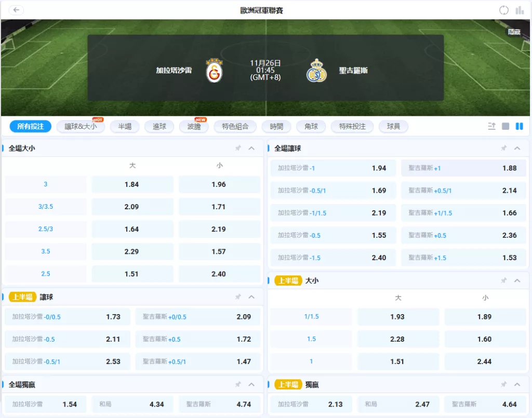The height and width of the screenshot is (418, 532).
Task: Refresh the odds with the reload icon
Action: (503, 10)
